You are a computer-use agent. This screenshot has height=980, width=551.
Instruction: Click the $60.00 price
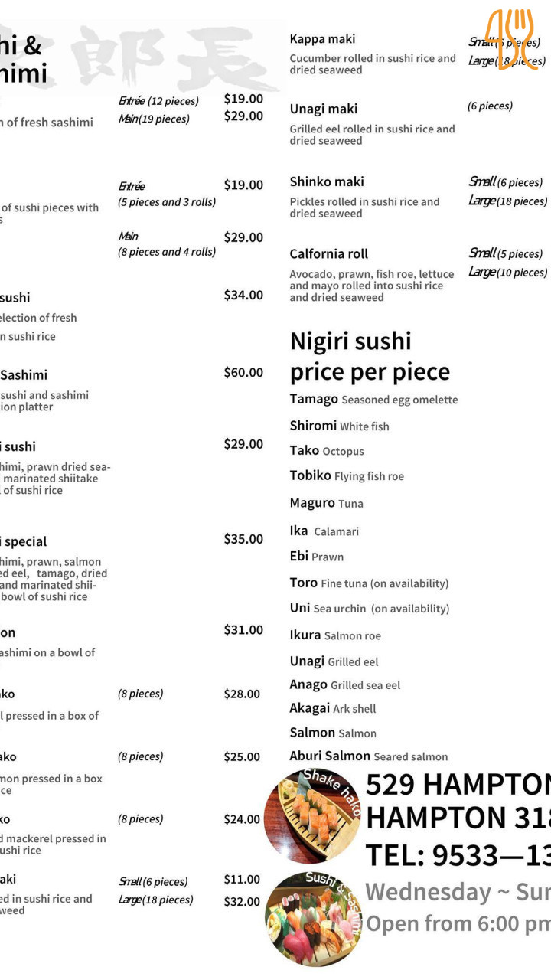coord(243,372)
